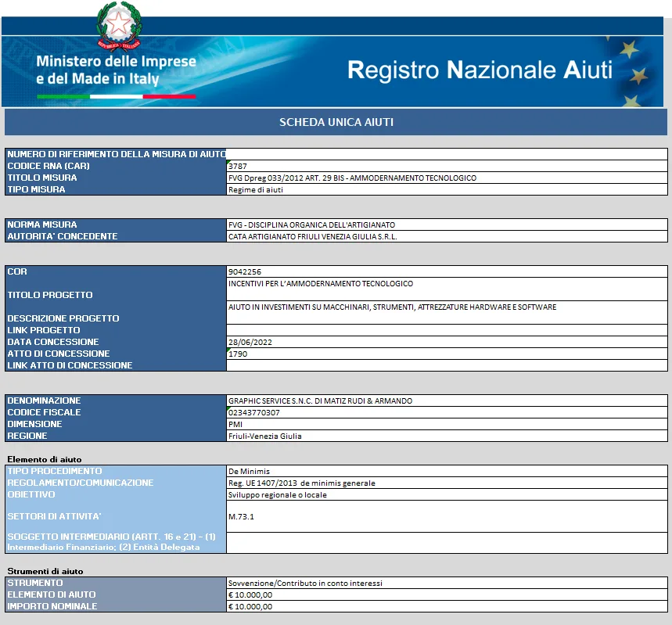Click the 'DATA CONCESSIONE' label
Screen dimensions: 672x625
pos(52,342)
